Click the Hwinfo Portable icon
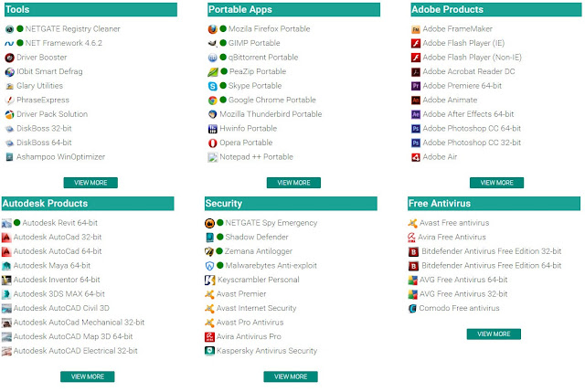The width and height of the screenshot is (585, 392). pyautogui.click(x=212, y=129)
